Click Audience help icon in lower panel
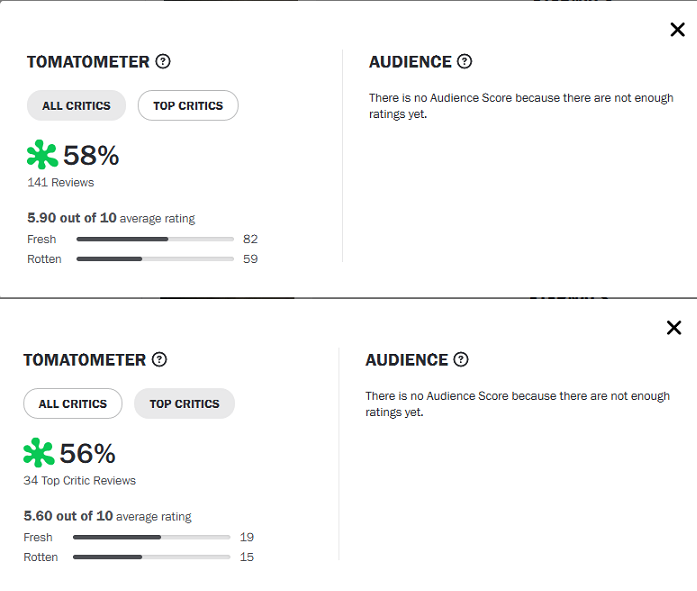Image resolution: width=697 pixels, height=591 pixels. pos(461,359)
